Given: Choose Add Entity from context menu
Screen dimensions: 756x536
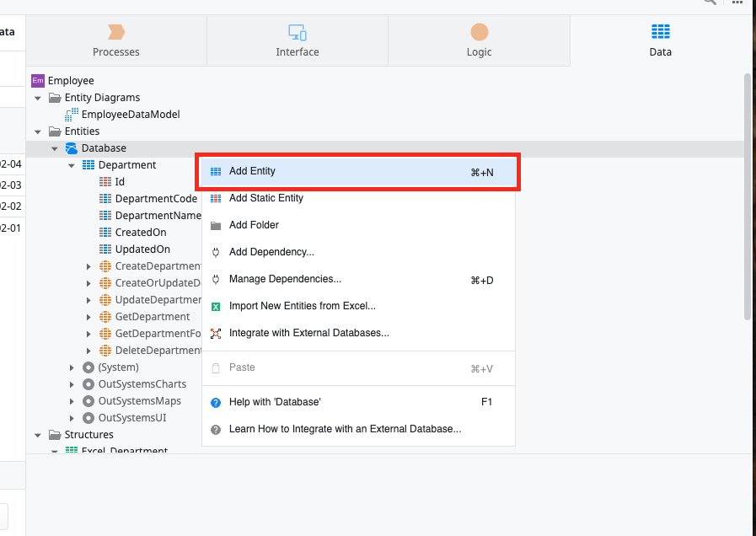Looking at the screenshot, I should [x=357, y=172].
